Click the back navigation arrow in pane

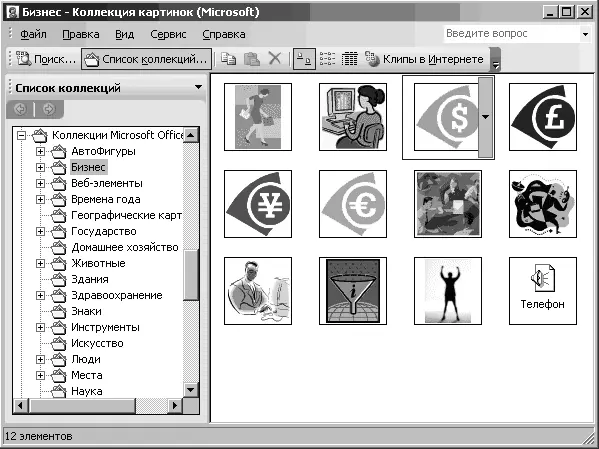(20, 109)
